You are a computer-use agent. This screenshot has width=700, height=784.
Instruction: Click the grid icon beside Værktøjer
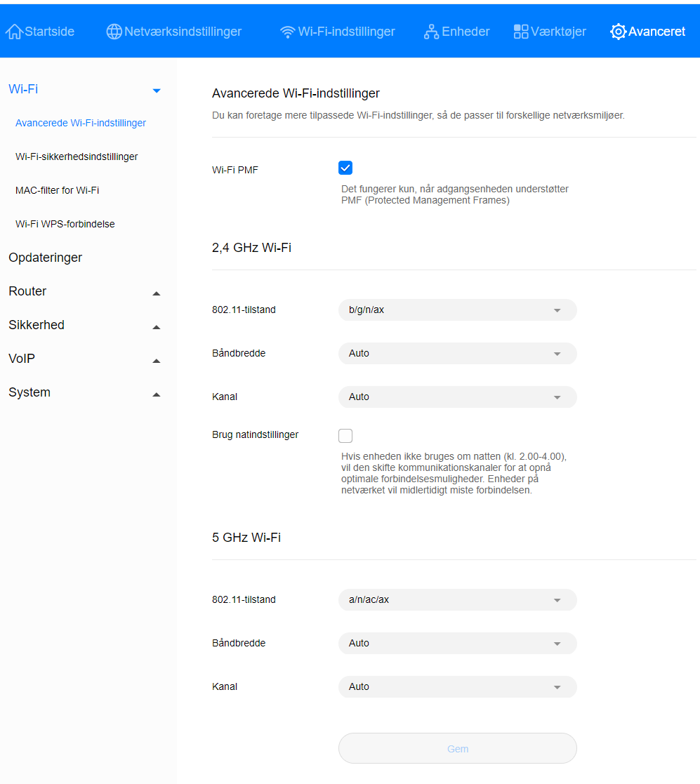coord(521,32)
